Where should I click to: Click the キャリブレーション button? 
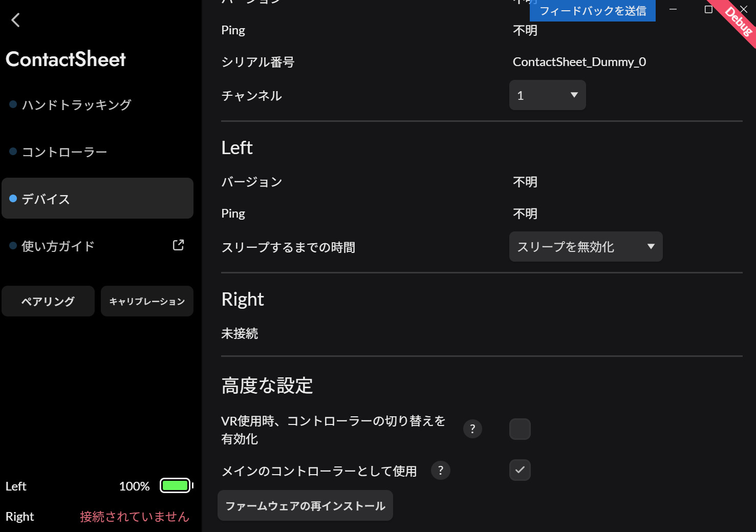pos(147,301)
